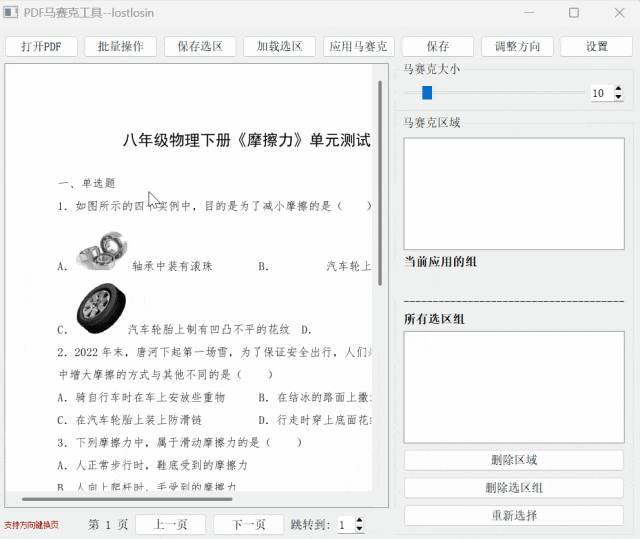Click the 所有选区组 list box
This screenshot has width=640, height=539.
(514, 386)
